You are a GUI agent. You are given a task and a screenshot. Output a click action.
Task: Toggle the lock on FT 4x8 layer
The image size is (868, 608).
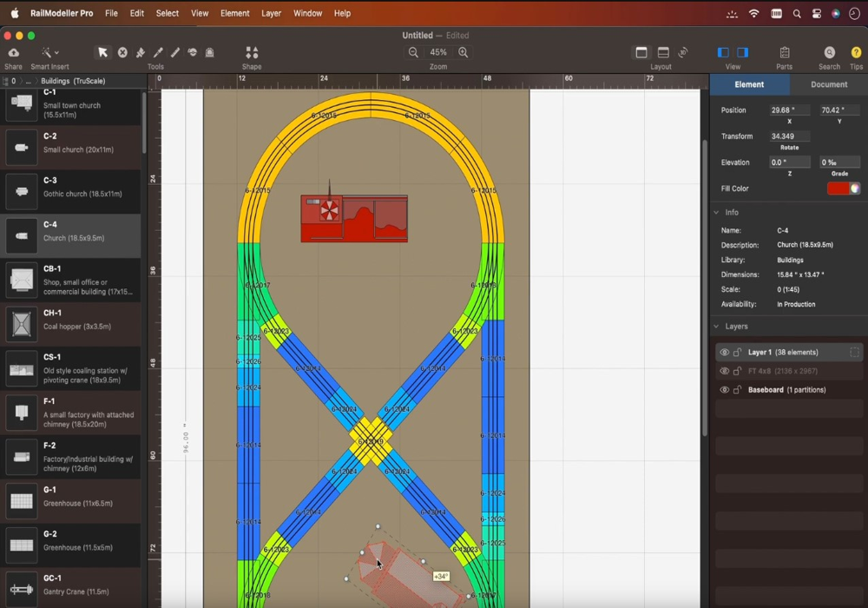click(737, 371)
